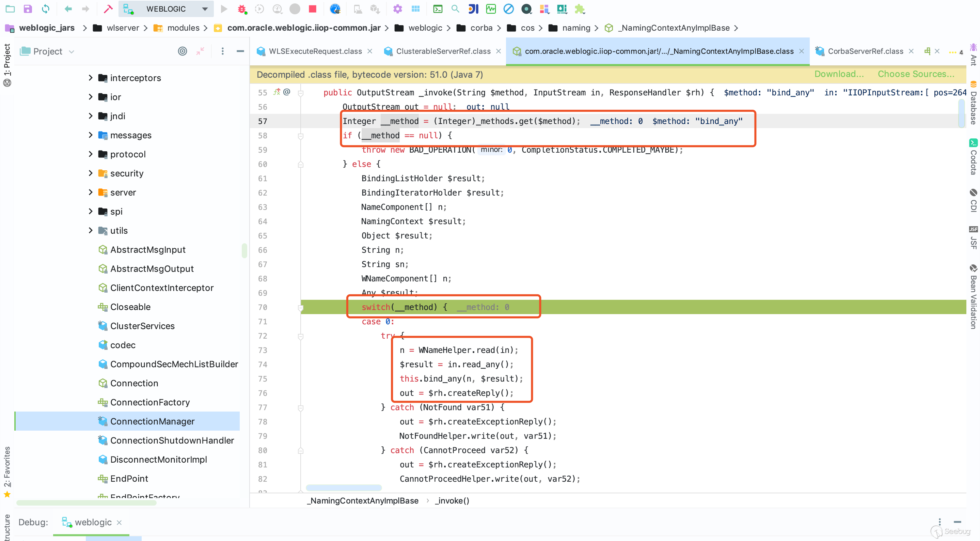Toggle fold marker at line 70

point(301,307)
